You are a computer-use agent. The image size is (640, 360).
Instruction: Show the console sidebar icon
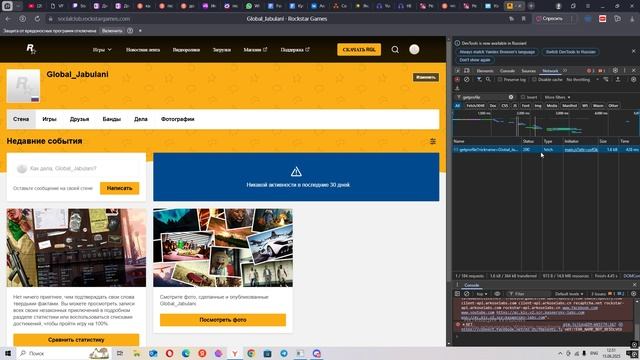457,294
